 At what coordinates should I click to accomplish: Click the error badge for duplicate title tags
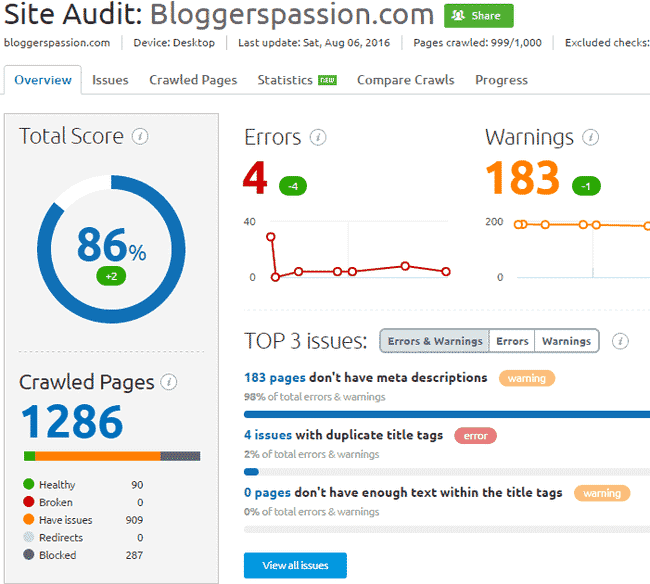tap(475, 436)
